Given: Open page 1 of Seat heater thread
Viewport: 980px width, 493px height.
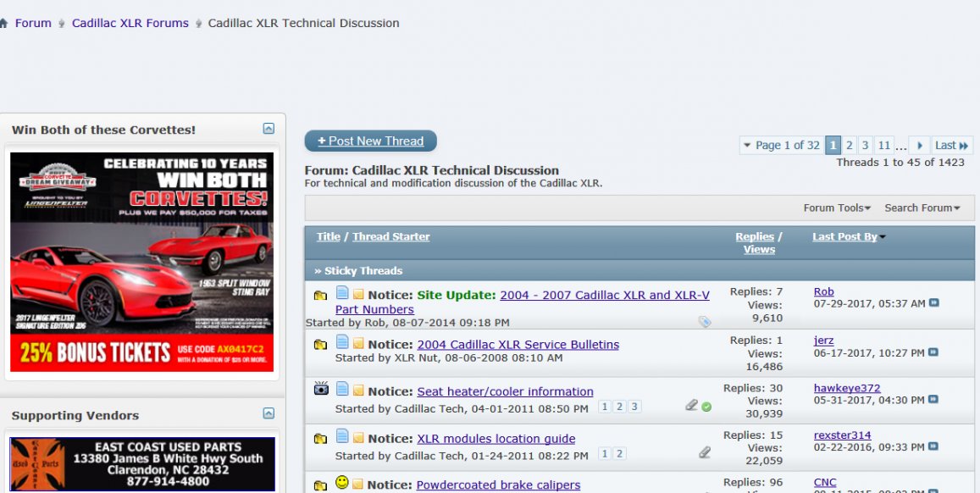Looking at the screenshot, I should pos(605,407).
